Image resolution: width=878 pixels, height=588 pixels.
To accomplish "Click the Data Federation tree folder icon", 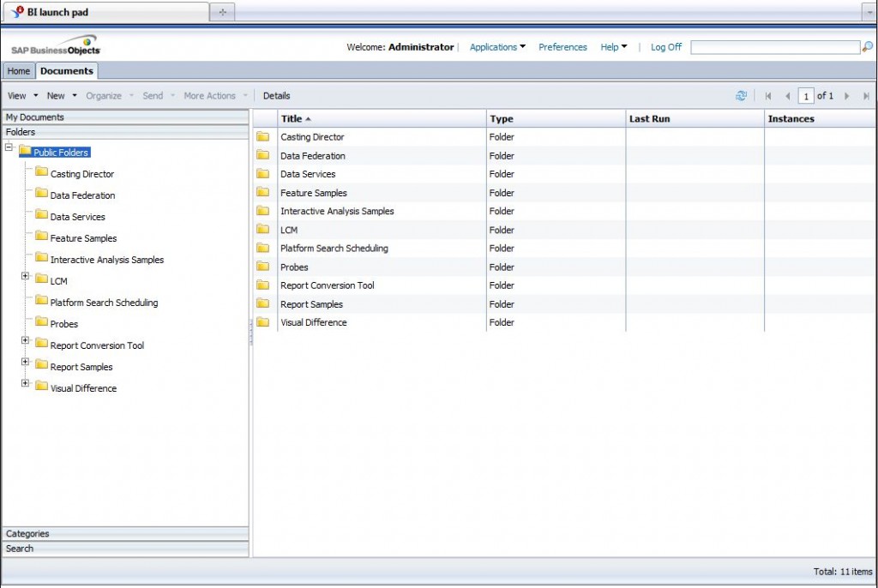I will click(41, 193).
